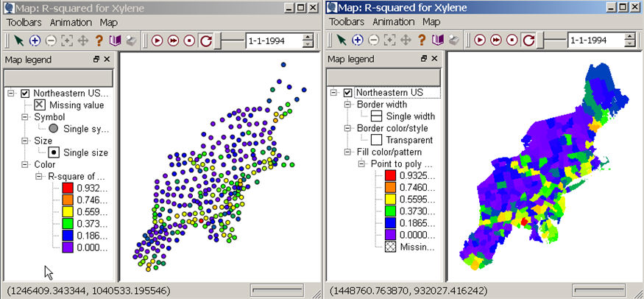Uncheck Northeastern US layer in left legend
The image size is (644, 299).
click(x=26, y=94)
